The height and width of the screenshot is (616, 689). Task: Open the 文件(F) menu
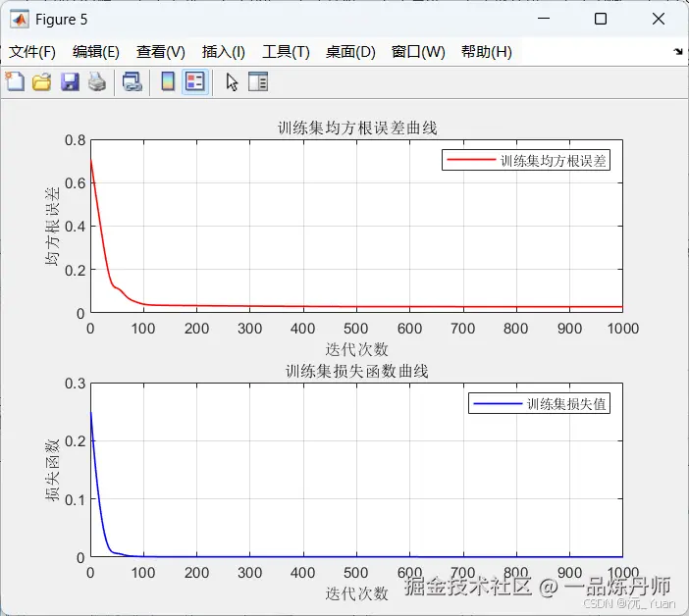[32, 52]
